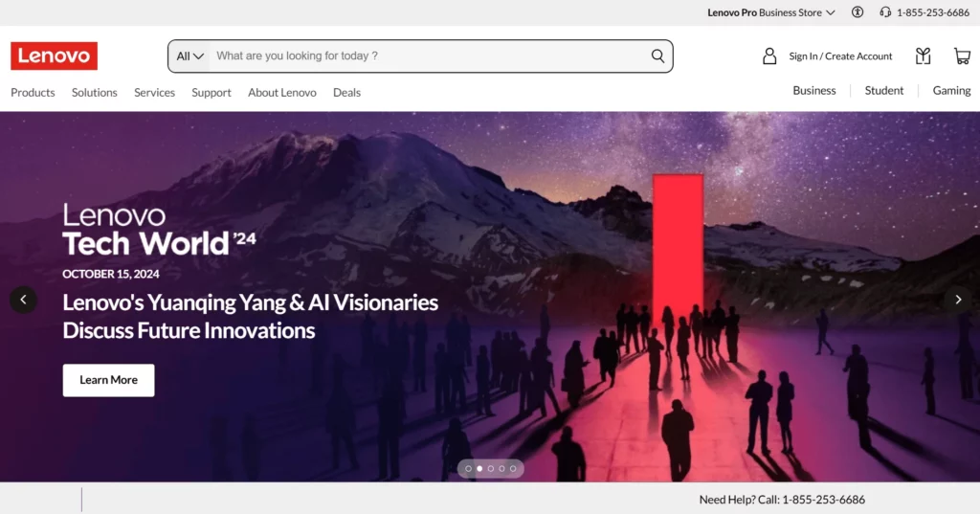Go to next banner slide arrow

click(958, 300)
